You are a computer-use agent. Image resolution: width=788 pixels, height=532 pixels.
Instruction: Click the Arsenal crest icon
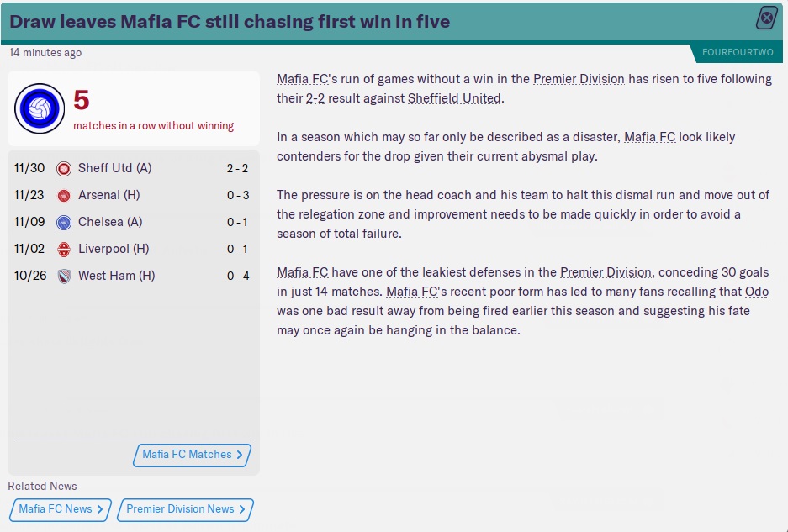tap(64, 195)
